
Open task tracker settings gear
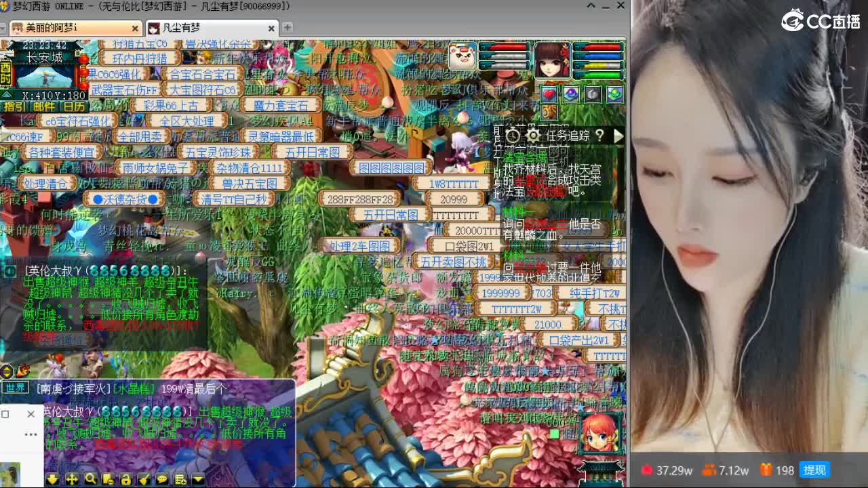(x=533, y=136)
